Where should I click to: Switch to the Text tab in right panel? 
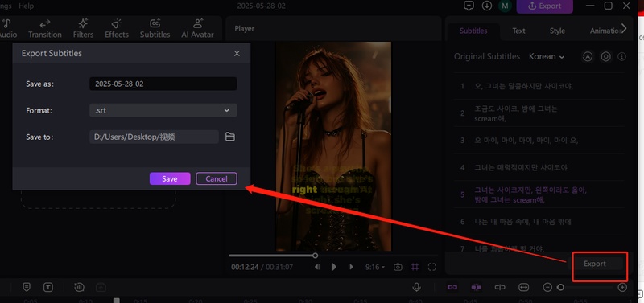pyautogui.click(x=518, y=31)
